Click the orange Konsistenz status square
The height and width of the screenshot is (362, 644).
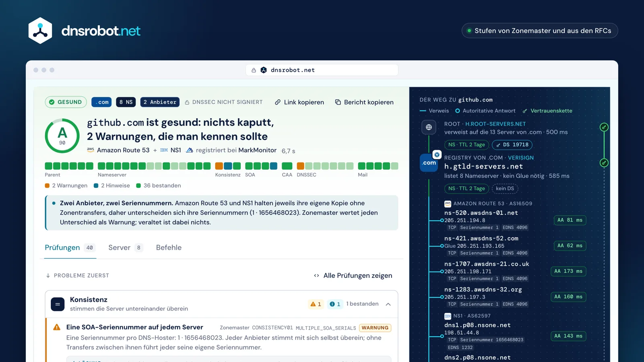pos(219,166)
